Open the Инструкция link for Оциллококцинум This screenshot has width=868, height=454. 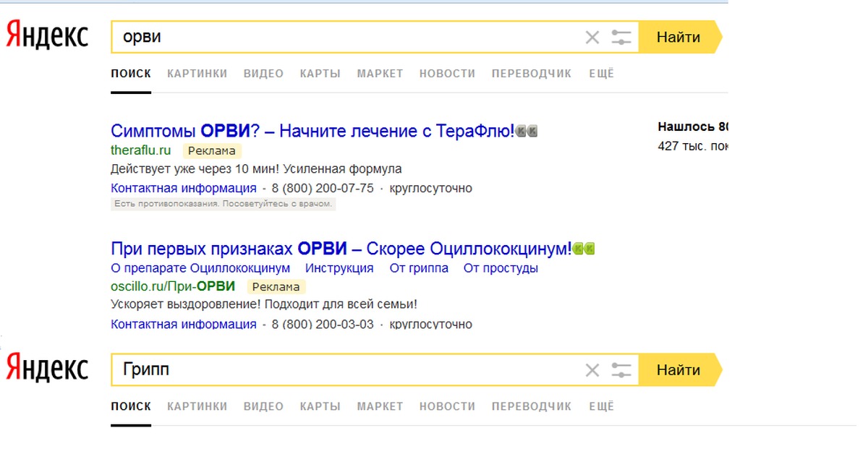[x=339, y=268]
